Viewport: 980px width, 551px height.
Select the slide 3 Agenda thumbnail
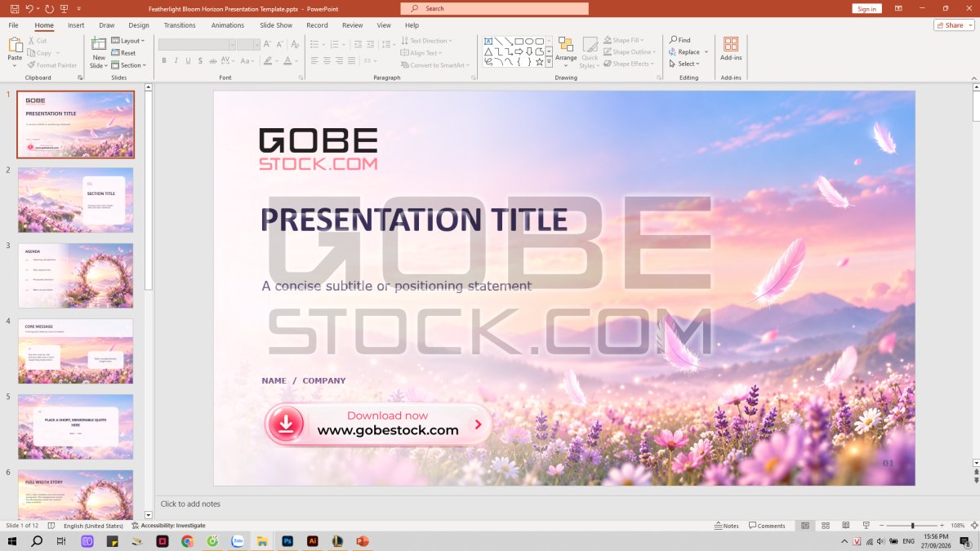[x=75, y=276]
